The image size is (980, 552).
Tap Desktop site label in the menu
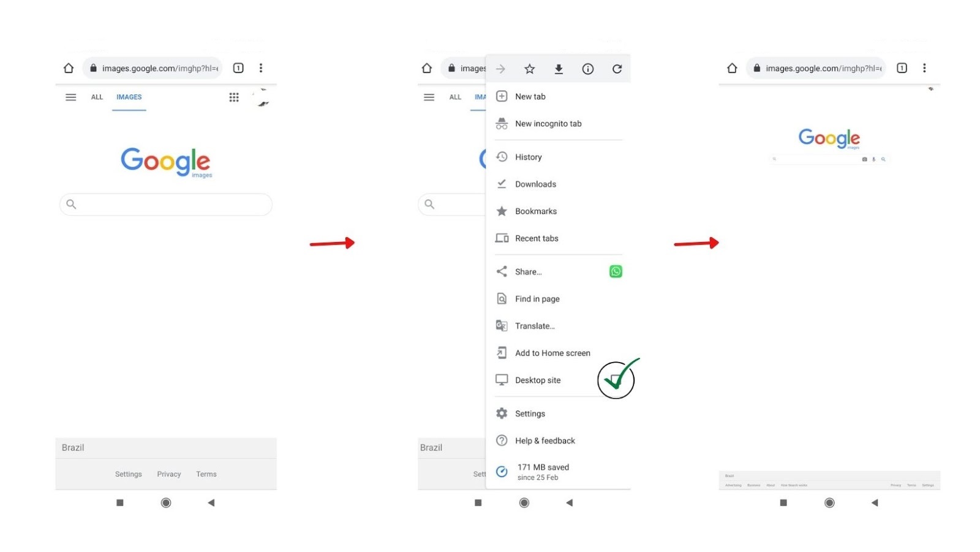538,380
